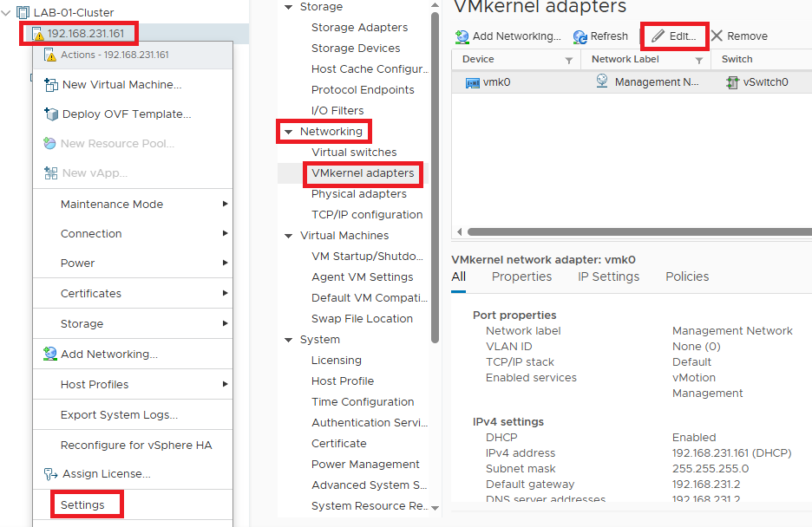812x527 pixels.
Task: Open Storage Devices settings
Action: 356,48
